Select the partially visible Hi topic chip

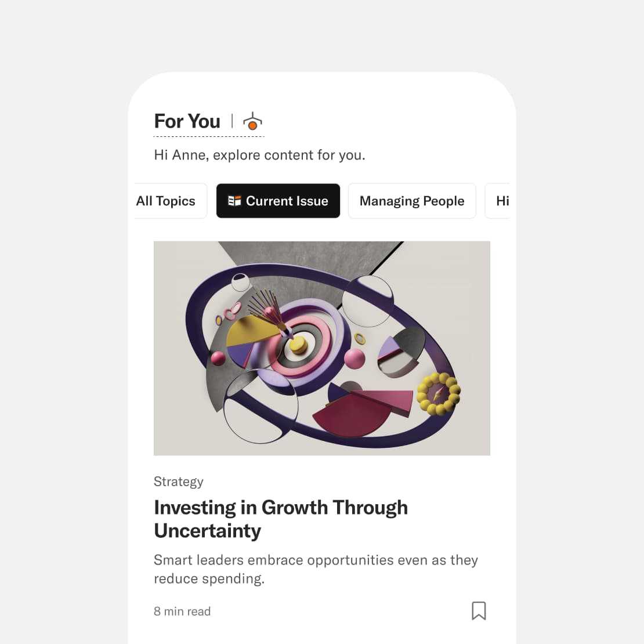click(x=498, y=201)
